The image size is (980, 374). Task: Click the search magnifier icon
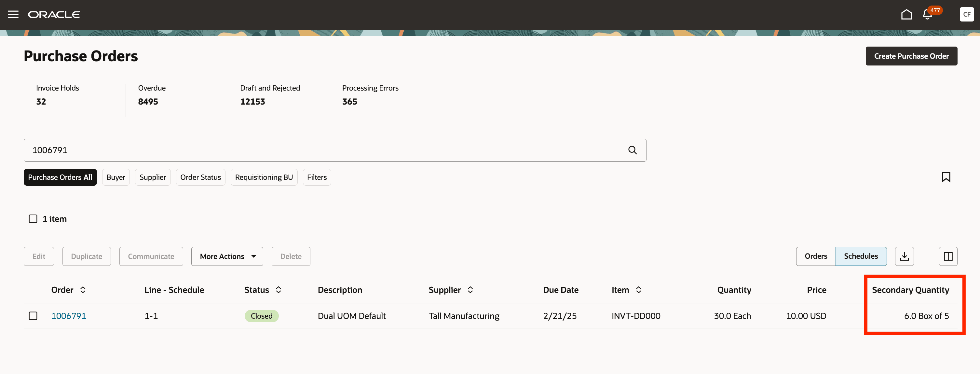pos(632,150)
